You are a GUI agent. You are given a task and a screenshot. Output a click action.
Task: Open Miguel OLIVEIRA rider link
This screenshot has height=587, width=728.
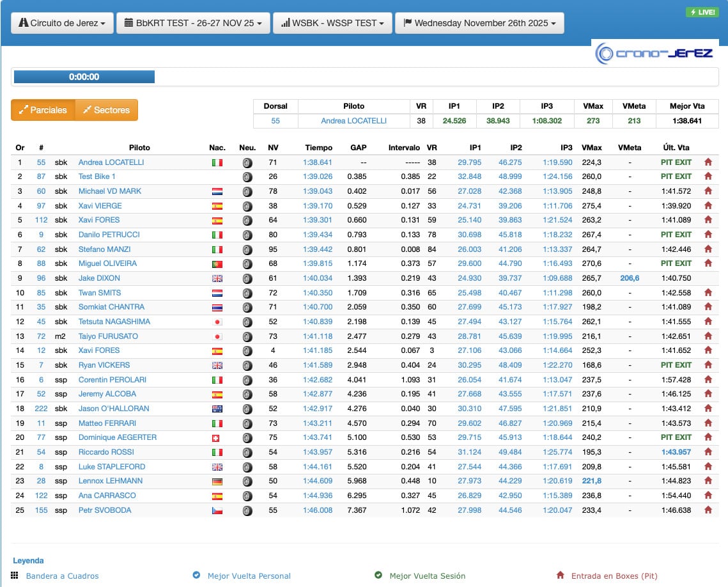coord(107,263)
